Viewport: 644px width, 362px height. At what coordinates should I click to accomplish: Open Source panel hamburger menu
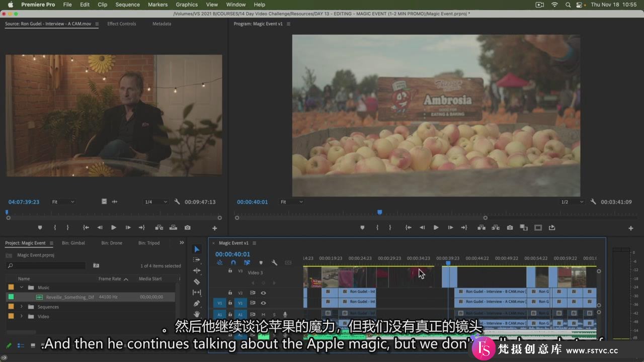pyautogui.click(x=97, y=24)
